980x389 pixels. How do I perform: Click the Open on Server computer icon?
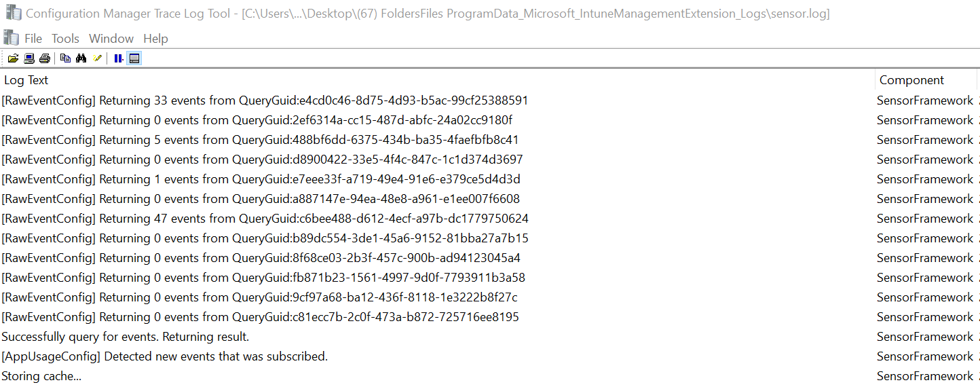[29, 58]
